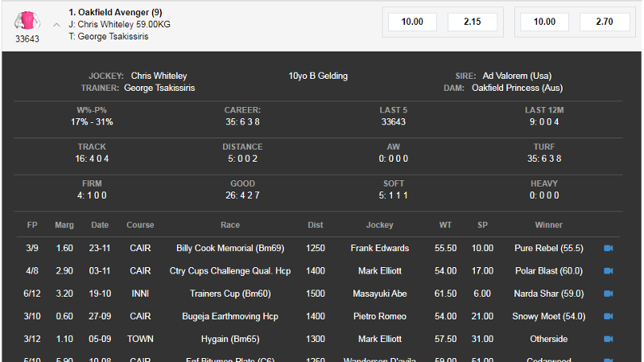Open Hygain (Bm65) race video replay
Screen dimensions: 644x362
[x=609, y=339]
